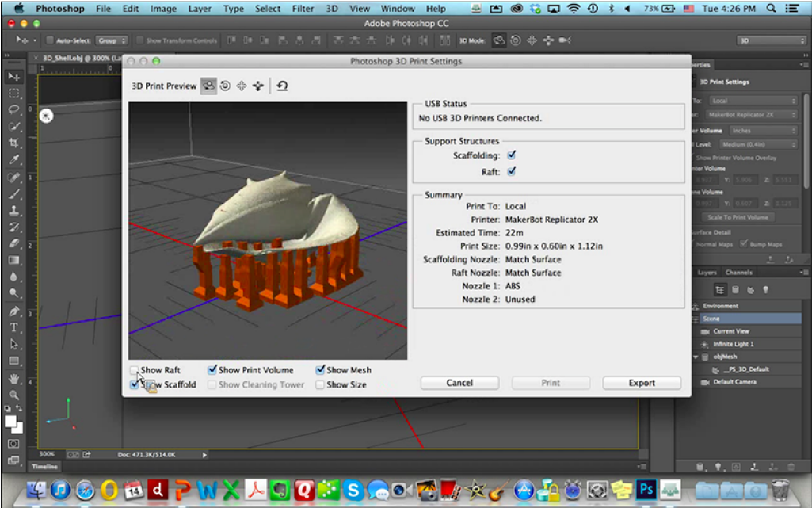
Task: Open the Auto-Select Group dropdown
Action: [x=112, y=40]
